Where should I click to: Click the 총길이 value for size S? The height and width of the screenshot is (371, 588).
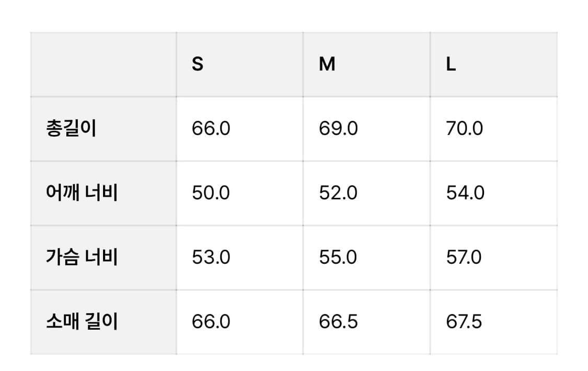click(x=211, y=129)
